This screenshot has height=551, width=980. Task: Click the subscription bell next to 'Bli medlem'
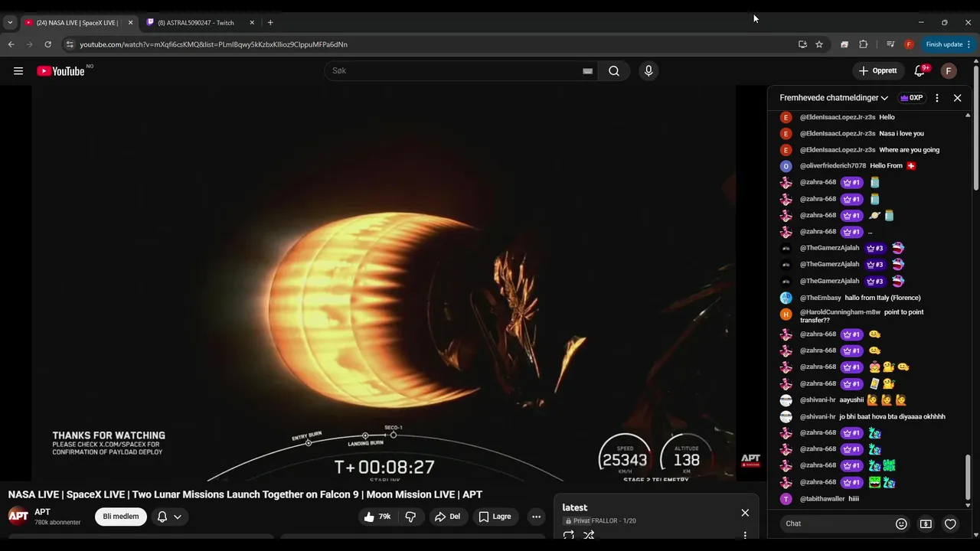(162, 517)
